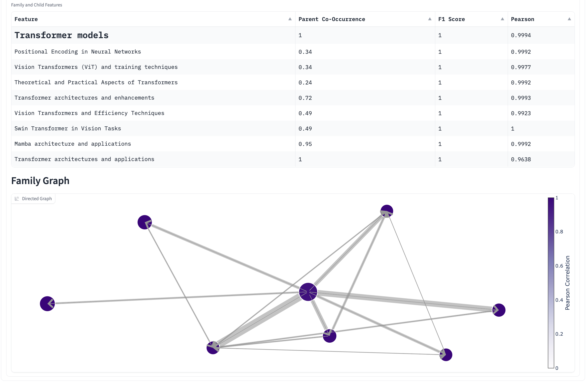Click the Directed Graph label

(37, 199)
